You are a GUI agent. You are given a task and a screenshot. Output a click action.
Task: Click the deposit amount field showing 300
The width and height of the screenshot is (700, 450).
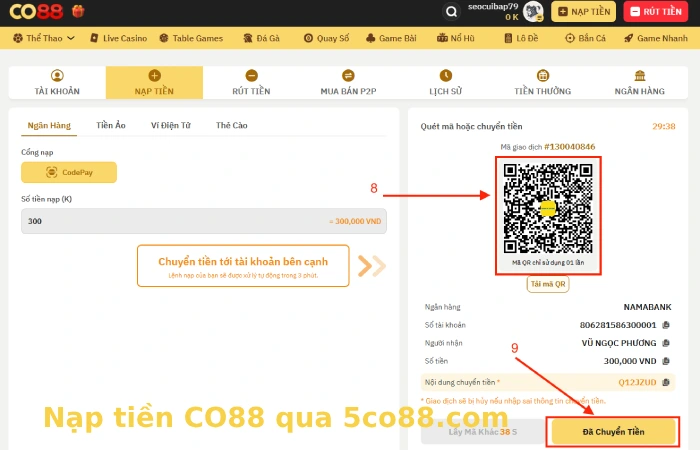click(x=204, y=221)
